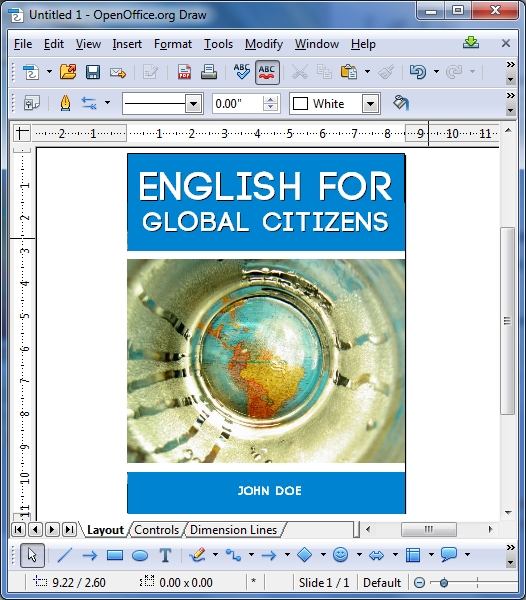This screenshot has width=526, height=600.
Task: Open the Modify menu
Action: point(264,44)
